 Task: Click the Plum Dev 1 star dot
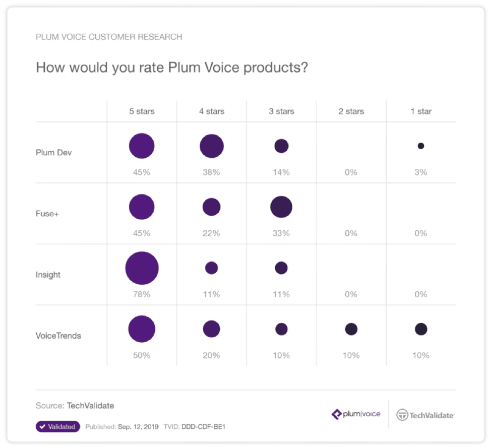[421, 146]
